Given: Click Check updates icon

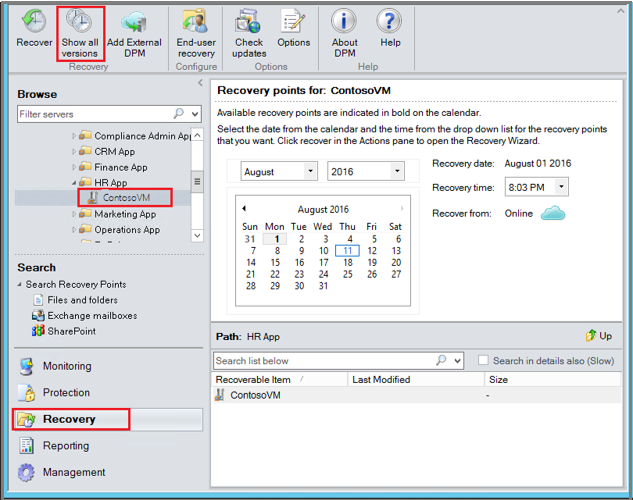Looking at the screenshot, I should 248,21.
